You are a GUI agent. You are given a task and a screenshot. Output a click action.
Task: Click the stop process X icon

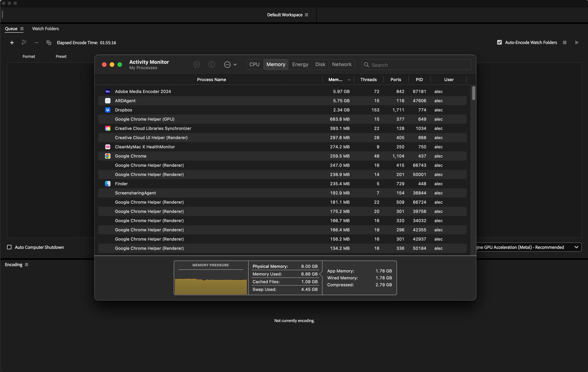click(x=197, y=64)
